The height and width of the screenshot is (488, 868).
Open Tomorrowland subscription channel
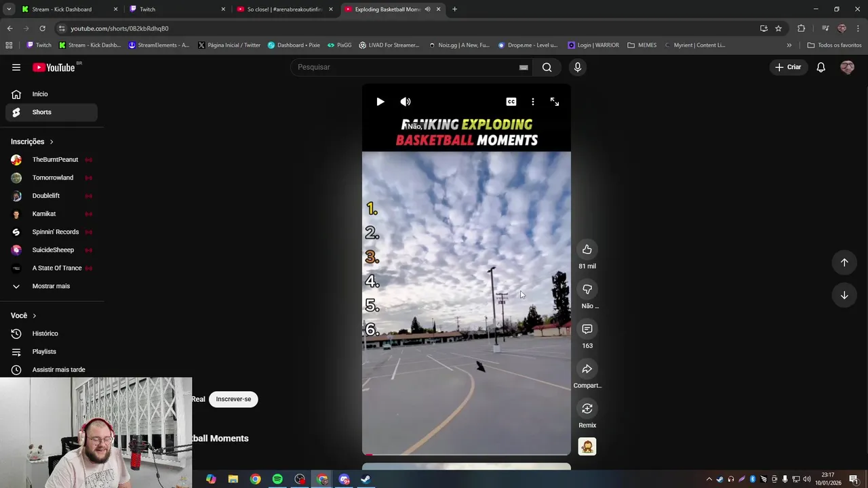pos(52,178)
